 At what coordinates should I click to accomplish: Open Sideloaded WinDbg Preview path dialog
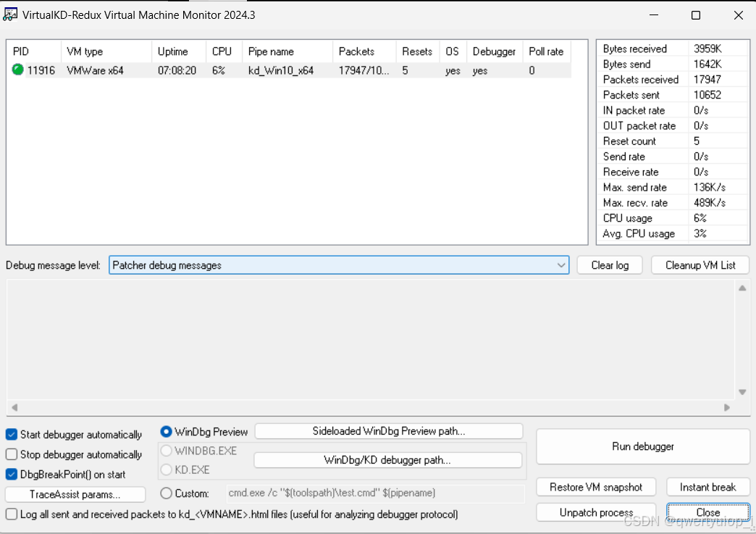(389, 431)
